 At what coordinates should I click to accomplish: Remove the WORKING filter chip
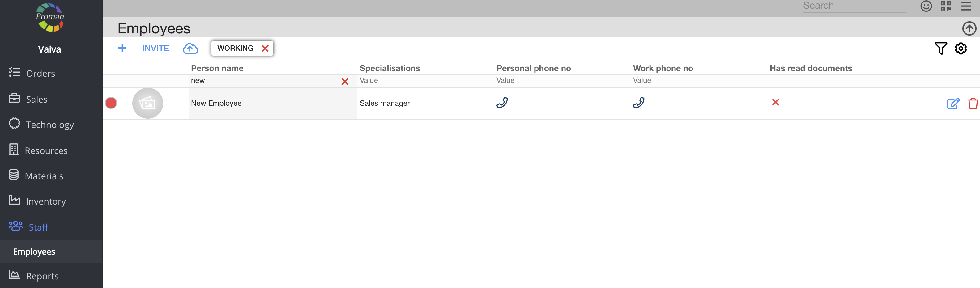point(265,48)
